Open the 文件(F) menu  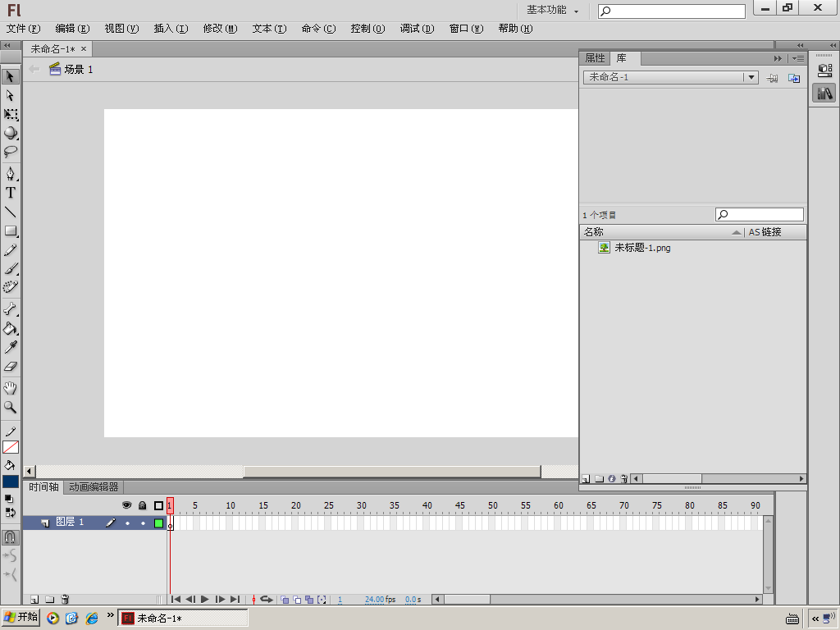pos(23,29)
